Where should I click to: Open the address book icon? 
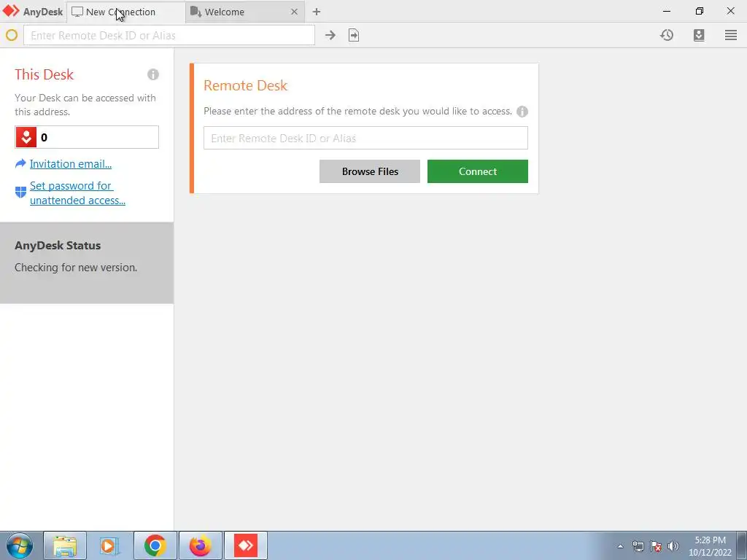pos(699,35)
